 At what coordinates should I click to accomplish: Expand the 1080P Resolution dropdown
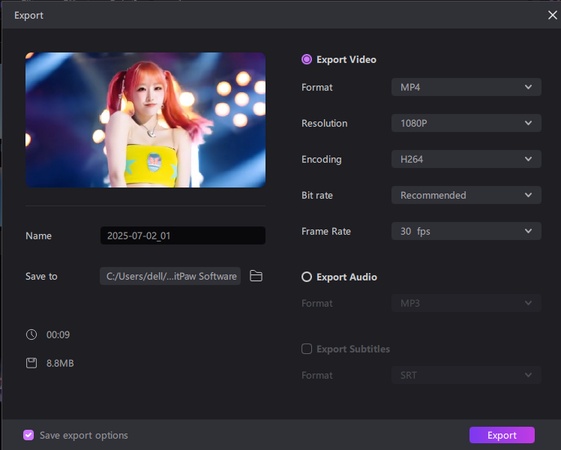(x=466, y=123)
